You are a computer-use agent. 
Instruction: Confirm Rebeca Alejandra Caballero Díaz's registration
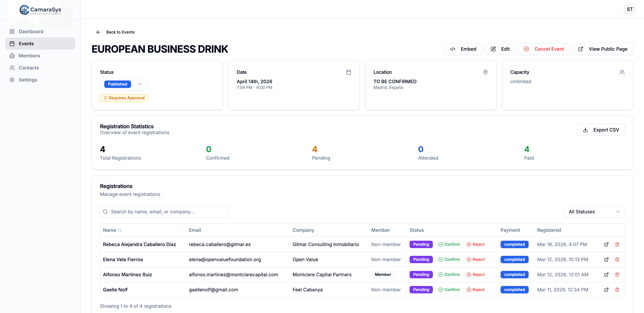pos(449,244)
